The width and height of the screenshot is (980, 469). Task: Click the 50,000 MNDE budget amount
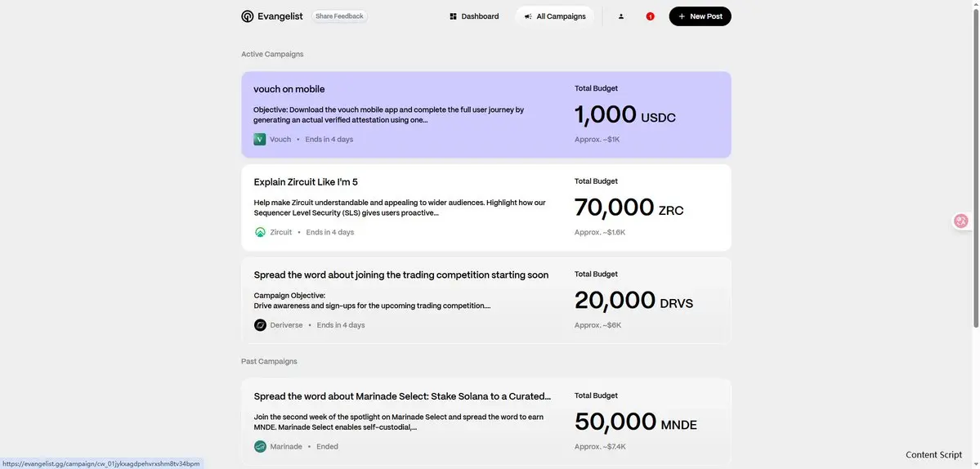point(636,422)
